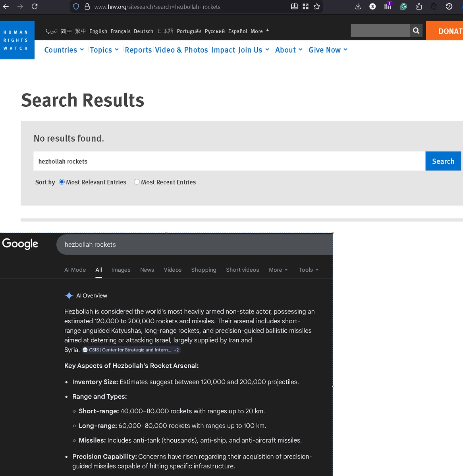
Task: Expand the Topics menu
Action: coord(104,50)
